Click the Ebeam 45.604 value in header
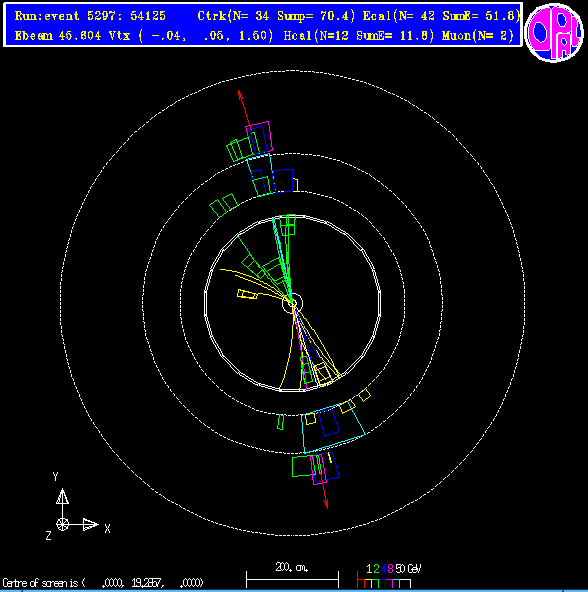The image size is (588, 592). point(58,36)
